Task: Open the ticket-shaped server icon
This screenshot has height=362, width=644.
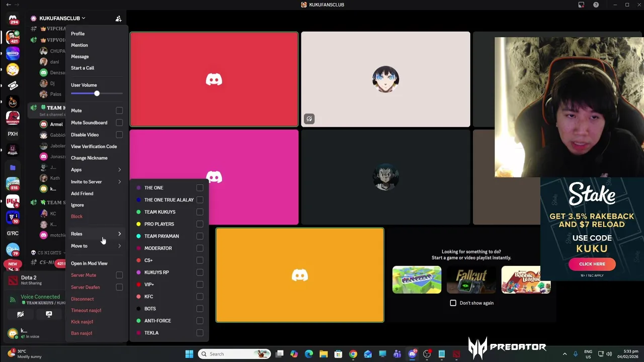Action: (13, 85)
